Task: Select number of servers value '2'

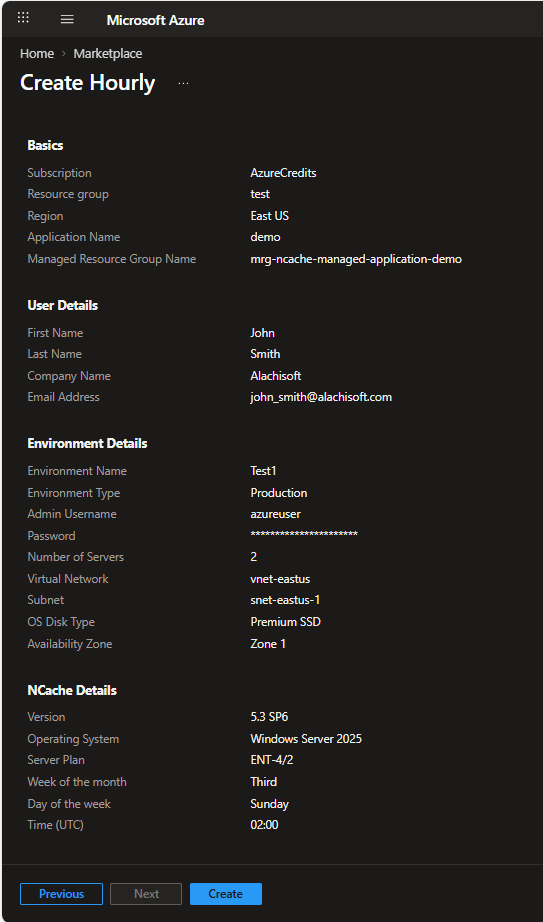Action: point(254,557)
